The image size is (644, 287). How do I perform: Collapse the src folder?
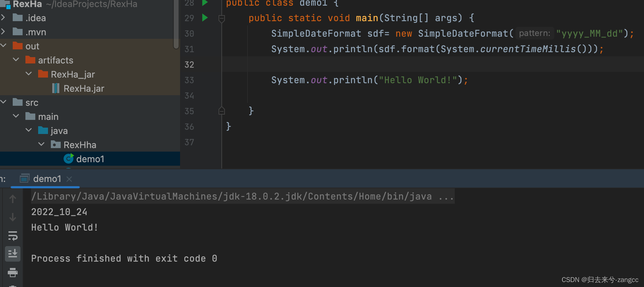(x=4, y=102)
